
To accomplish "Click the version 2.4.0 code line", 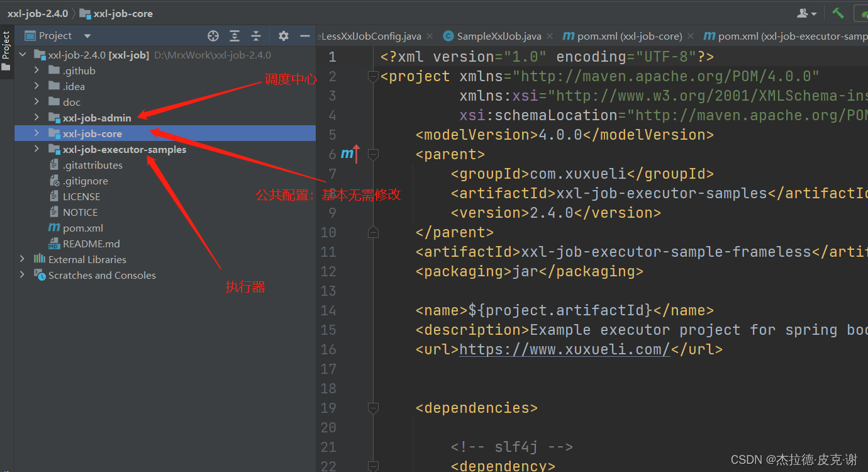I will click(556, 213).
